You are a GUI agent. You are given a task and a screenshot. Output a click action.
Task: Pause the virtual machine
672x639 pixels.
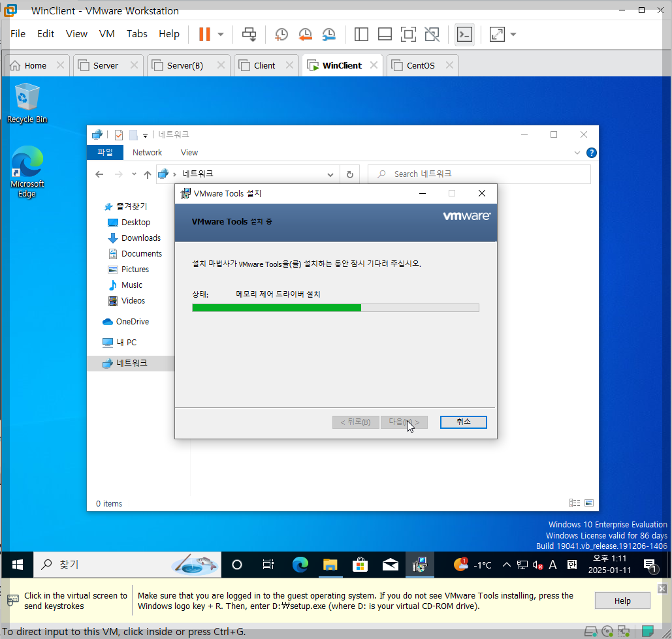tap(205, 34)
